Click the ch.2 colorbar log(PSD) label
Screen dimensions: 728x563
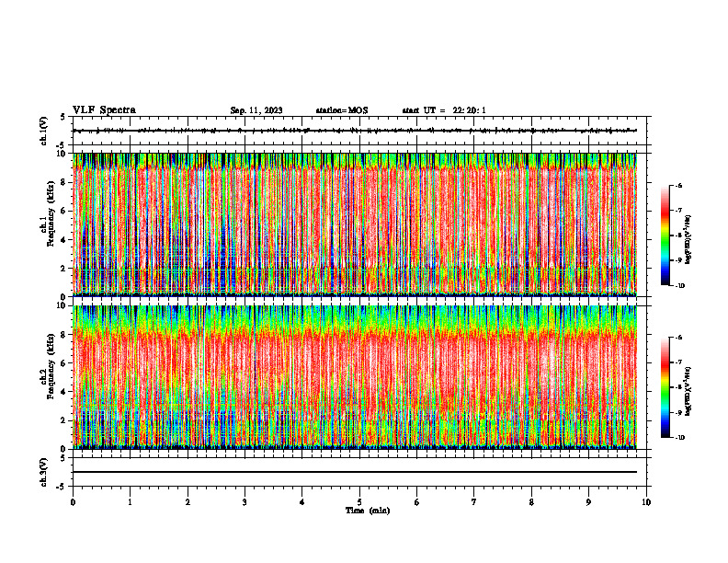(x=689, y=391)
